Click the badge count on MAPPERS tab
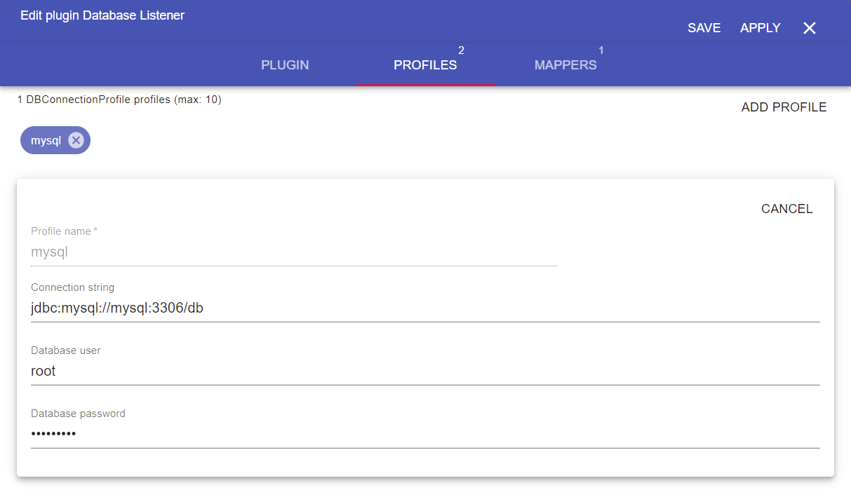 (x=601, y=50)
